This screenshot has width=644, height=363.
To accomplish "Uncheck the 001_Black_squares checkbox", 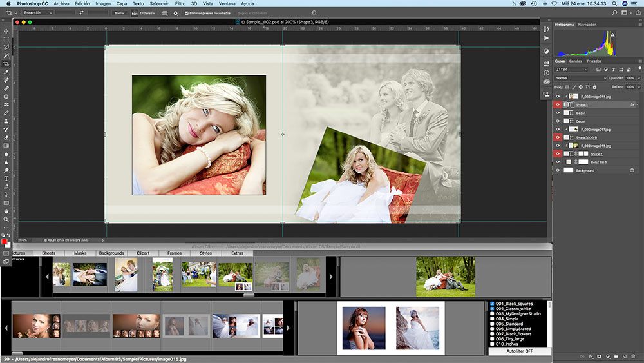I will tap(493, 303).
